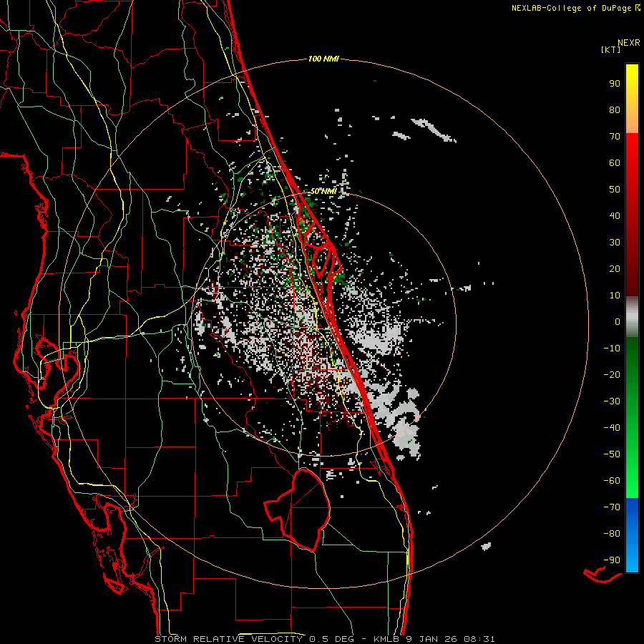Click the -50 knot scale label
644x644 pixels.
(612, 454)
